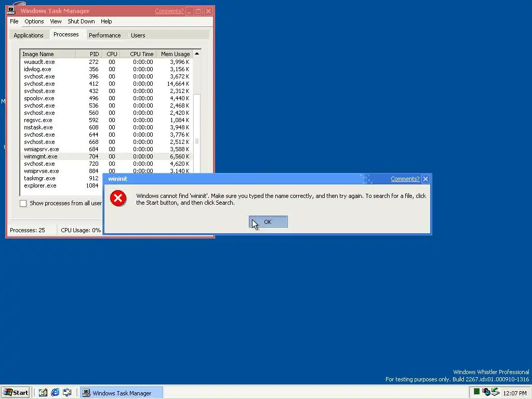The image size is (532, 399).
Task: Click the middle system tray icon
Action: pyautogui.click(x=486, y=392)
